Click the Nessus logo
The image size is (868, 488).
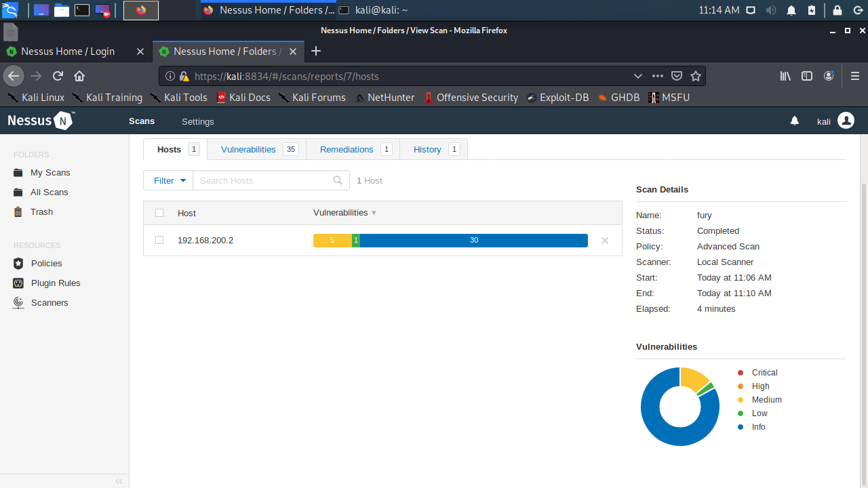coord(41,121)
